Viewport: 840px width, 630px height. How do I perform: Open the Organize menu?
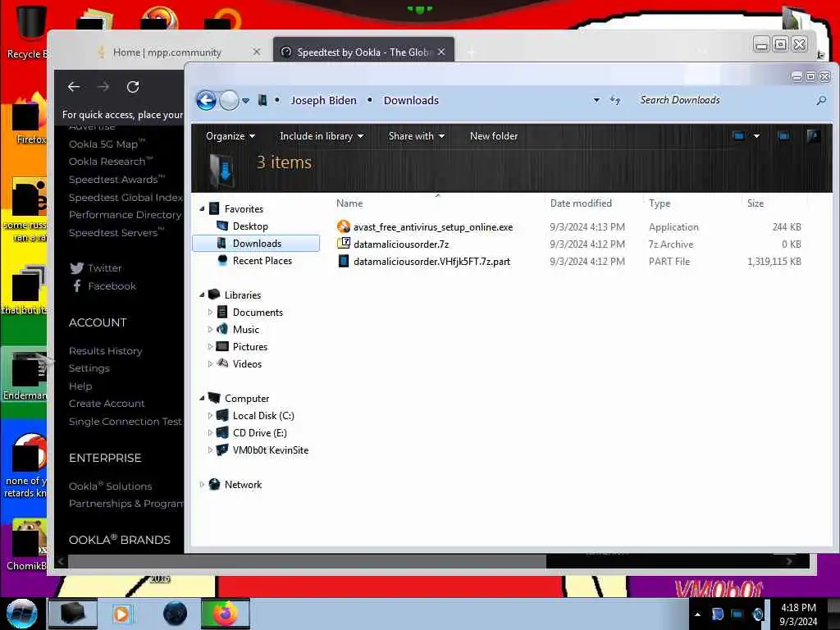click(x=231, y=136)
